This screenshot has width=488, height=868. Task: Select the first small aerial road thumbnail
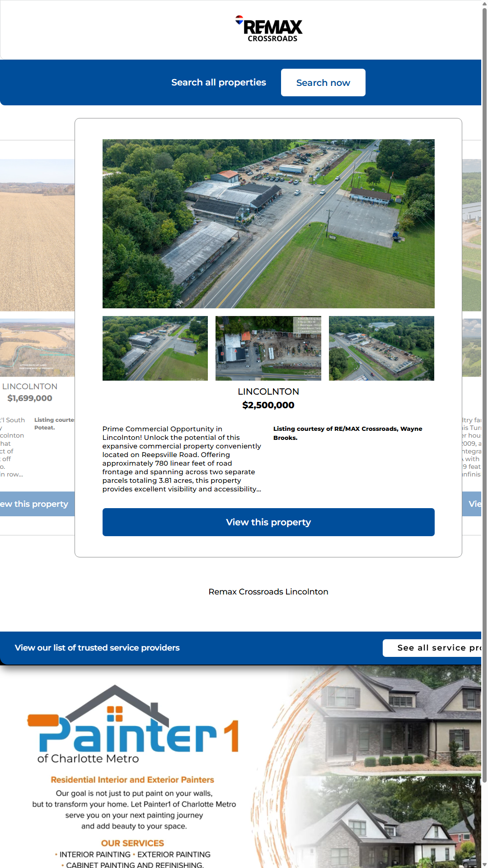tap(155, 348)
